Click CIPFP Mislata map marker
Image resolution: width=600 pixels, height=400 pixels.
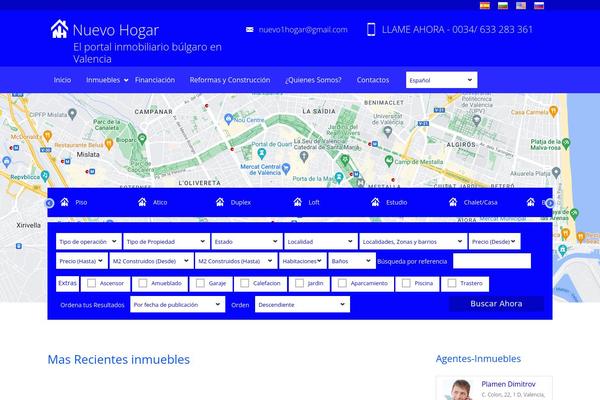pos(72,114)
